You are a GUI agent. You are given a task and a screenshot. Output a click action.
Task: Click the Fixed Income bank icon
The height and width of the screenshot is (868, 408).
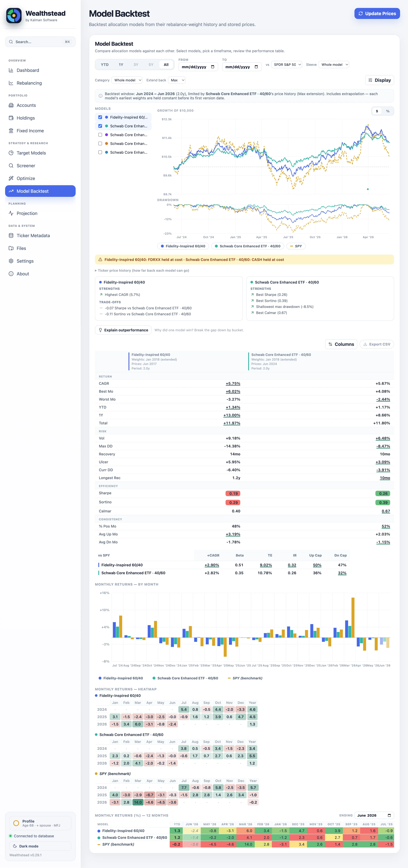pyautogui.click(x=11, y=131)
